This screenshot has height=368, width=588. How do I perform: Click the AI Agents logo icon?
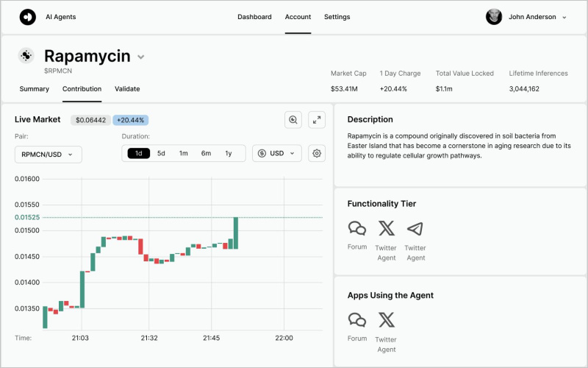click(x=27, y=17)
